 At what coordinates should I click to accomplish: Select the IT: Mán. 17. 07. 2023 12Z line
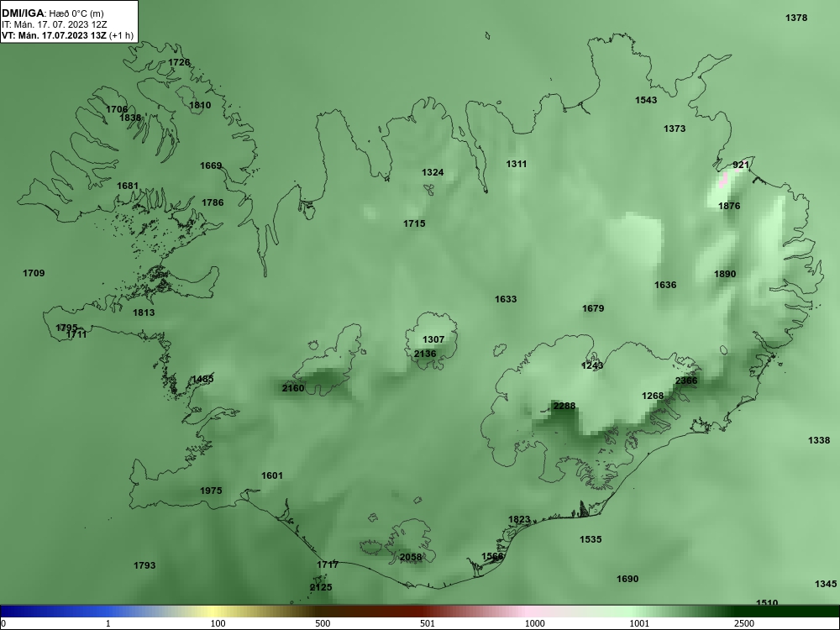54,24
